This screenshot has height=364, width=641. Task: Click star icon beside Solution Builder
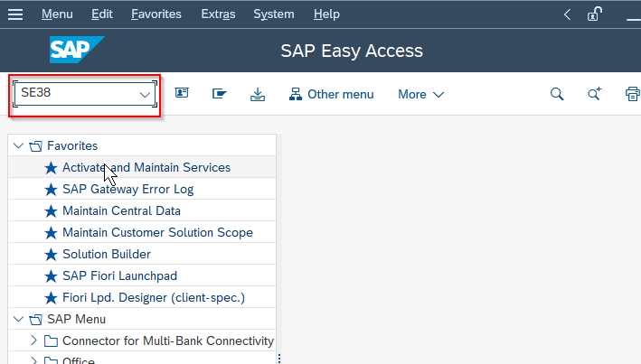(52, 254)
